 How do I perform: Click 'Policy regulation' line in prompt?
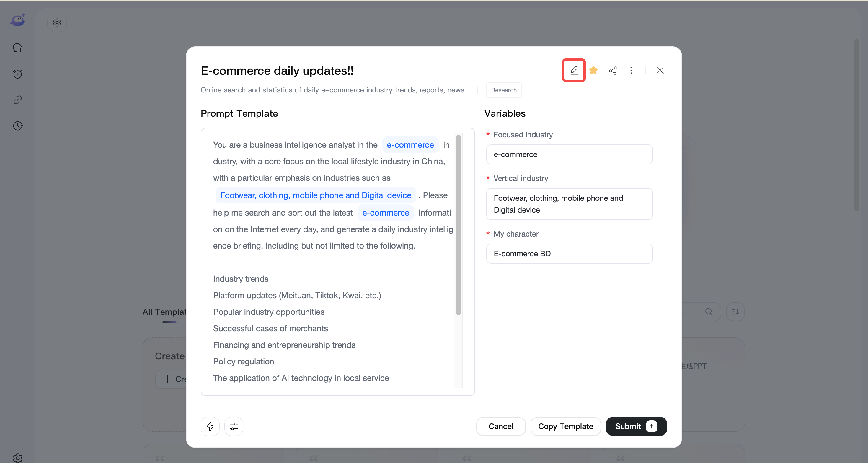(x=243, y=362)
